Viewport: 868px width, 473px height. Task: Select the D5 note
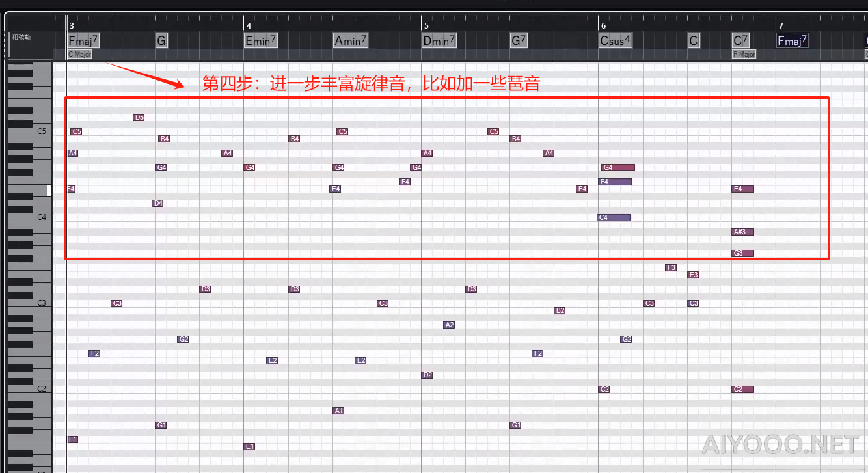coord(139,117)
